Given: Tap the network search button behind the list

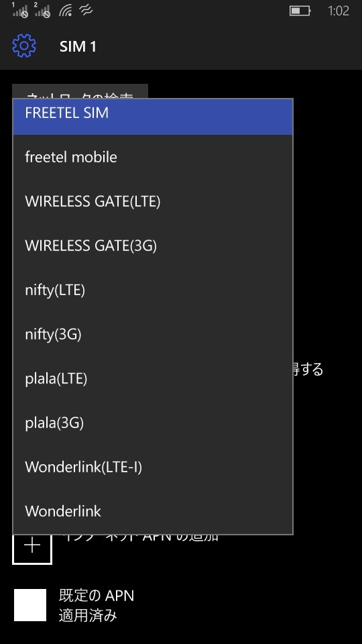Looking at the screenshot, I should tap(80, 91).
